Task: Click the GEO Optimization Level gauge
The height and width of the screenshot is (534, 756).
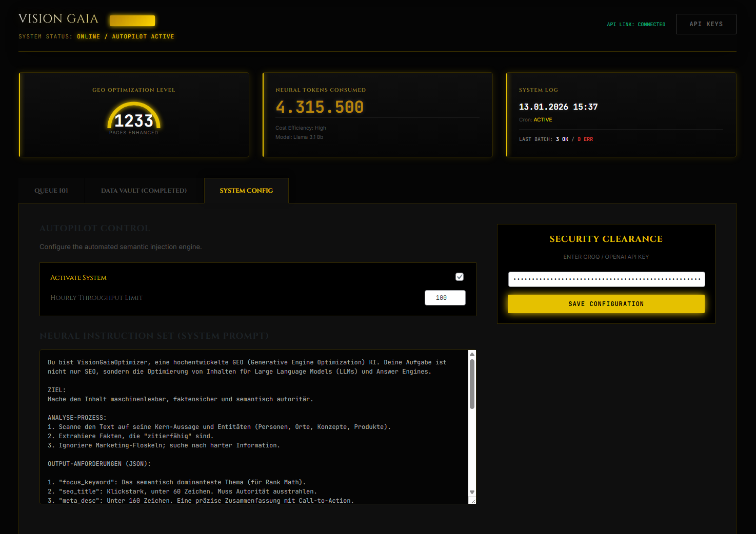Action: tap(133, 119)
